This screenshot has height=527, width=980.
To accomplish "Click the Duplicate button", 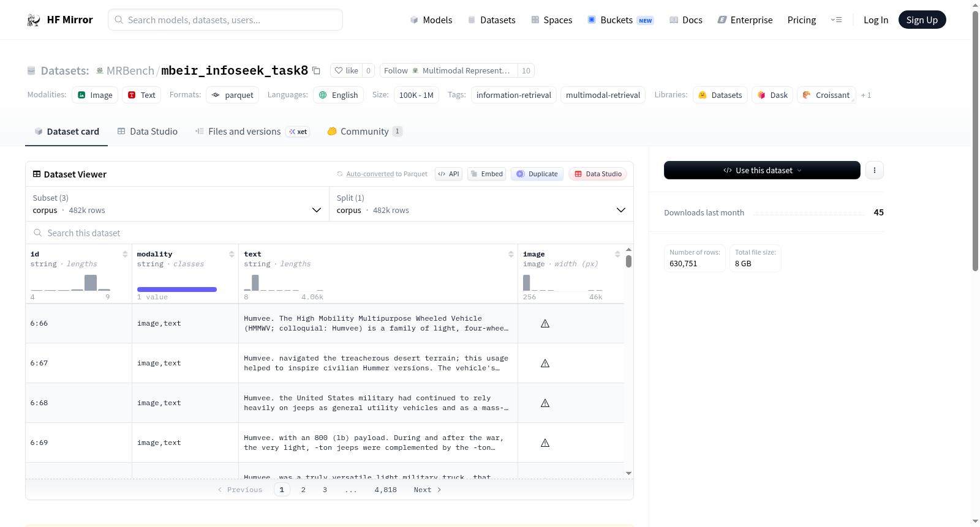I will (x=537, y=174).
